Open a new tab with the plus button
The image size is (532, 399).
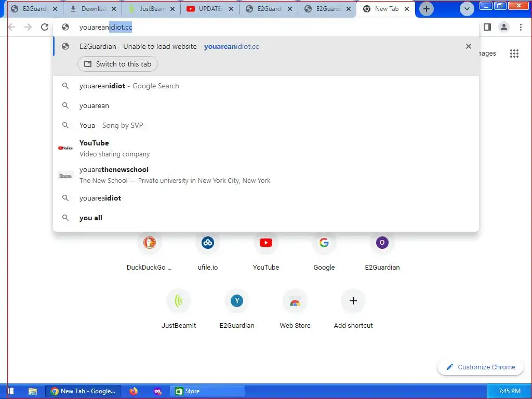click(x=427, y=9)
